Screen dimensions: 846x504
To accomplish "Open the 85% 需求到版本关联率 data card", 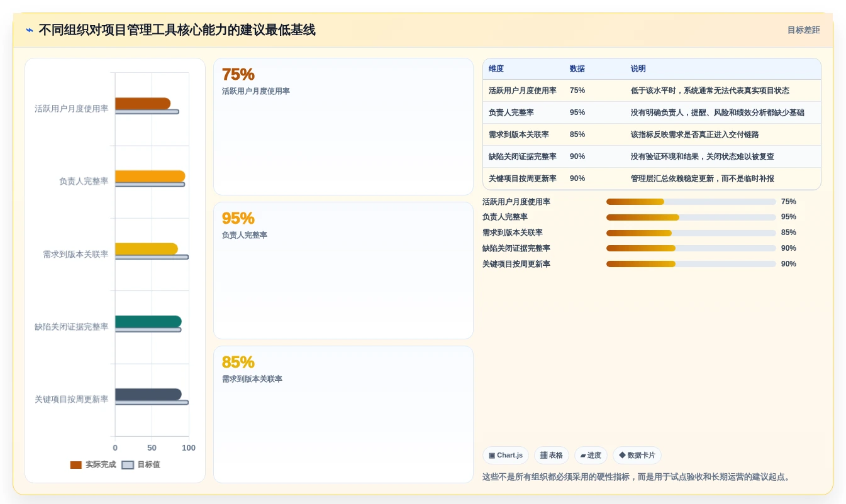I will click(343, 415).
